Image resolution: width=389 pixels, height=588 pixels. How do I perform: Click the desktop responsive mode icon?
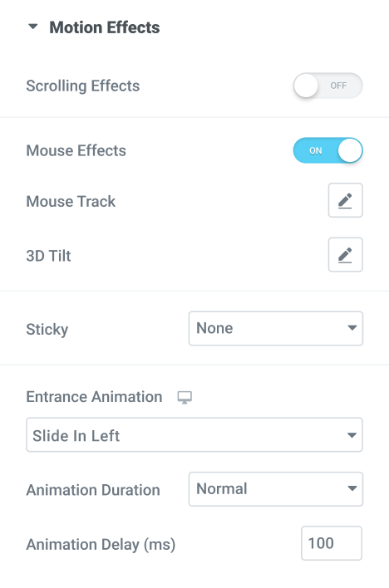(185, 397)
